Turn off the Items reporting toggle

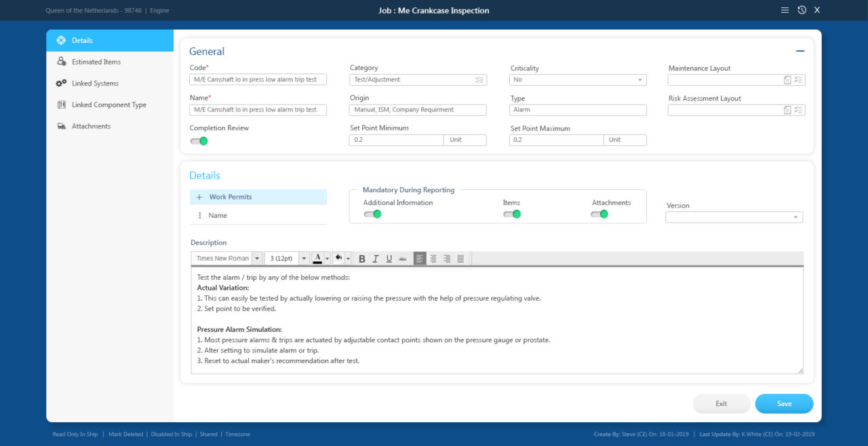513,213
